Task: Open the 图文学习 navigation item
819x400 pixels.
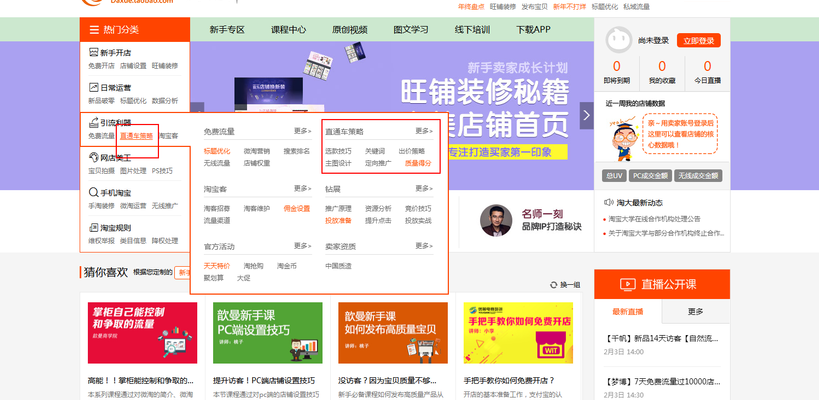Action: pos(411,30)
